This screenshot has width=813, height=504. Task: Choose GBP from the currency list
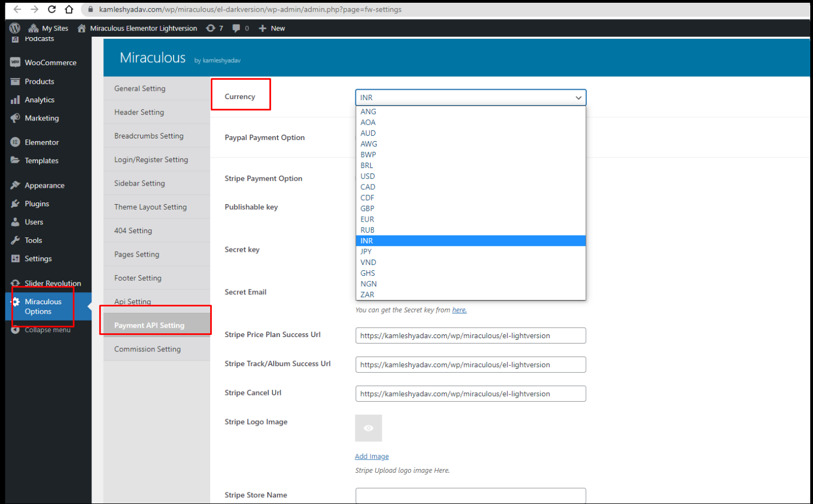tap(471, 208)
